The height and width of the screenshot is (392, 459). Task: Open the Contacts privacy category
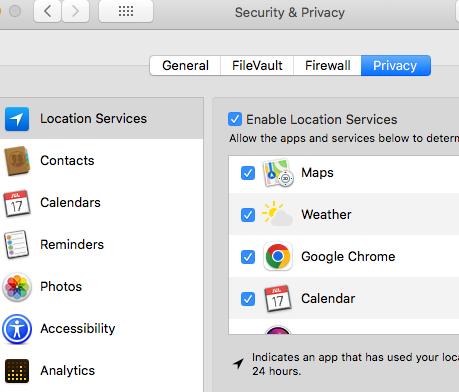[x=101, y=161]
